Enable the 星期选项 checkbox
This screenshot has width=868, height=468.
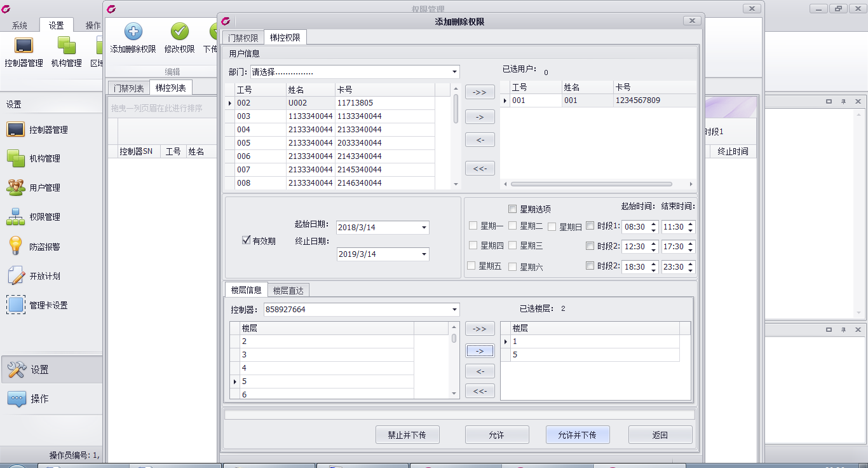[512, 209]
